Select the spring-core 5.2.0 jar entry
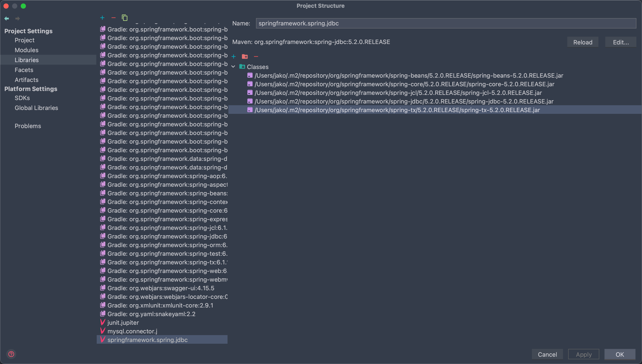Viewport: 642px width, 364px height. pyautogui.click(x=404, y=84)
